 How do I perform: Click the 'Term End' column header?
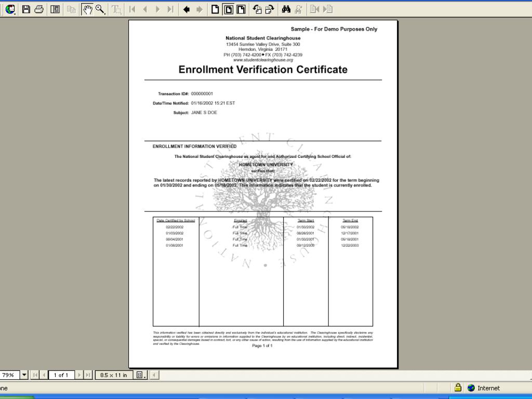pos(350,220)
